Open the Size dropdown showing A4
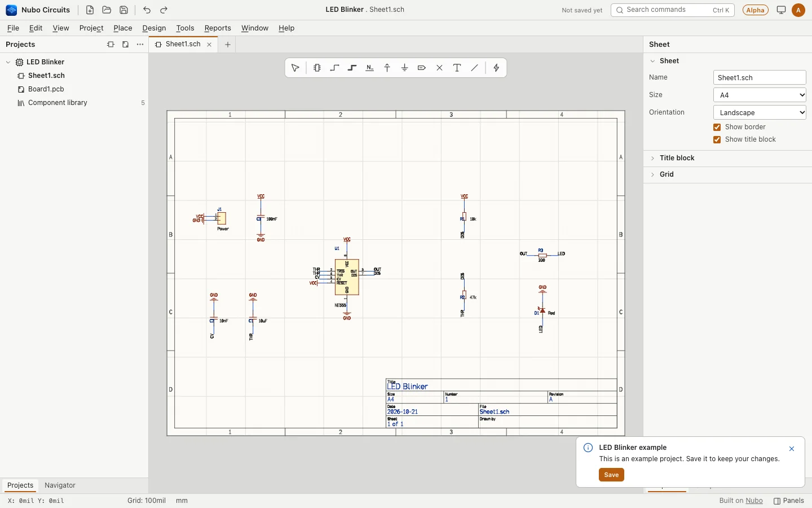Image resolution: width=812 pixels, height=508 pixels. point(760,95)
